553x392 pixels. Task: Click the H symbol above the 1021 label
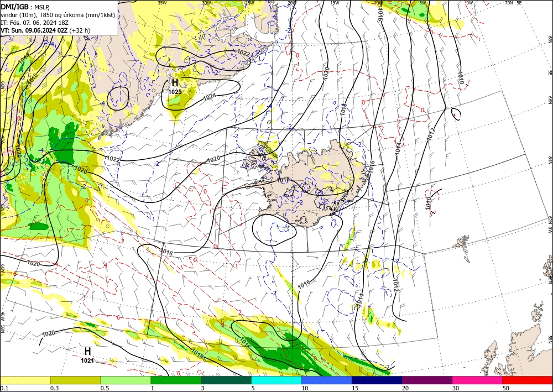tap(87, 352)
